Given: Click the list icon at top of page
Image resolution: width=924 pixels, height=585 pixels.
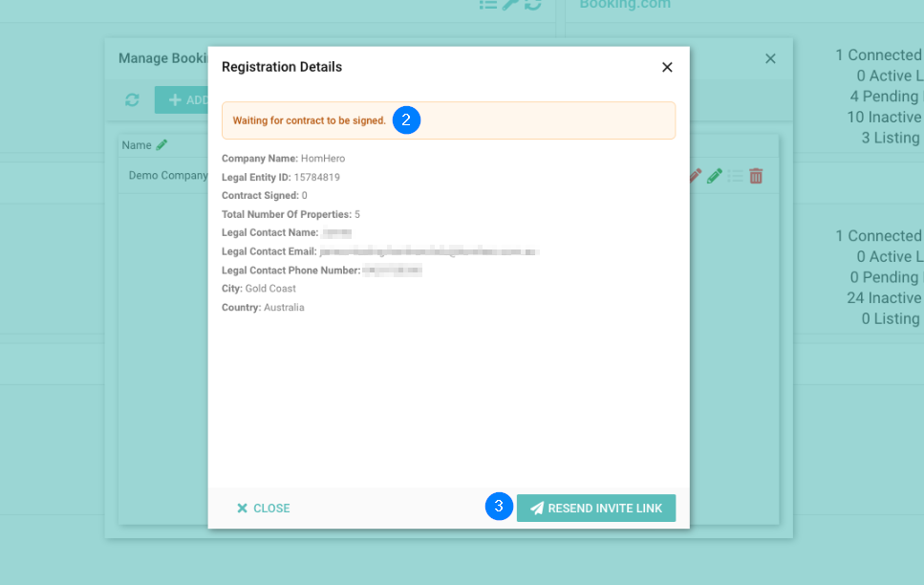Looking at the screenshot, I should (x=488, y=4).
